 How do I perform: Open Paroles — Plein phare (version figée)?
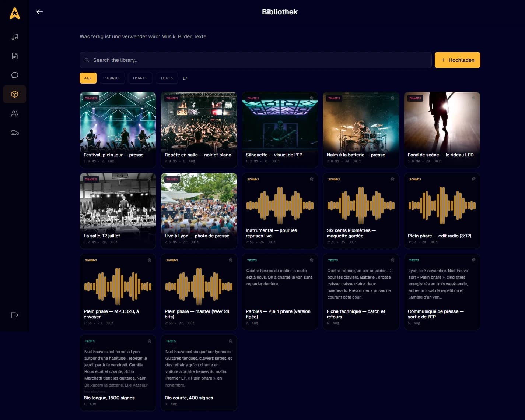pos(280,292)
